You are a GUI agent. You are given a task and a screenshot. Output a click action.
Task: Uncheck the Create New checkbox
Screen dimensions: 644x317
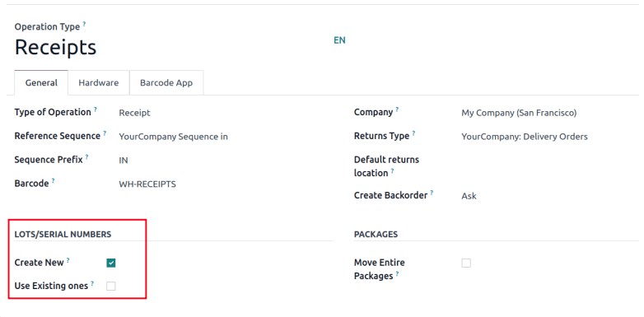[x=111, y=263]
